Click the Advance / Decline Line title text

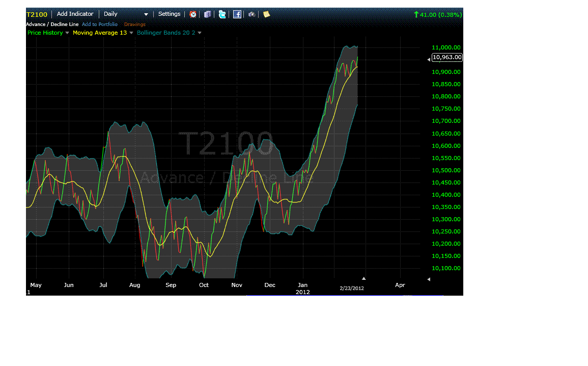(52, 24)
